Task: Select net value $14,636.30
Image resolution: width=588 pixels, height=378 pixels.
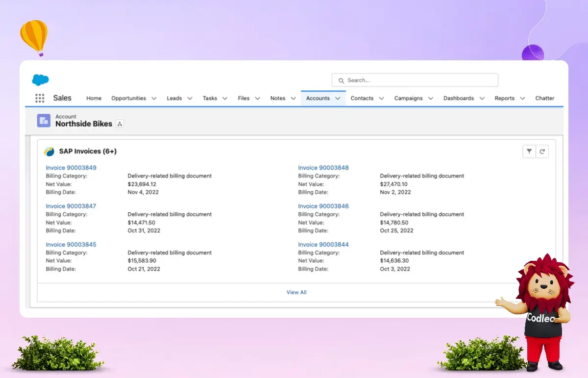Action: tap(394, 261)
